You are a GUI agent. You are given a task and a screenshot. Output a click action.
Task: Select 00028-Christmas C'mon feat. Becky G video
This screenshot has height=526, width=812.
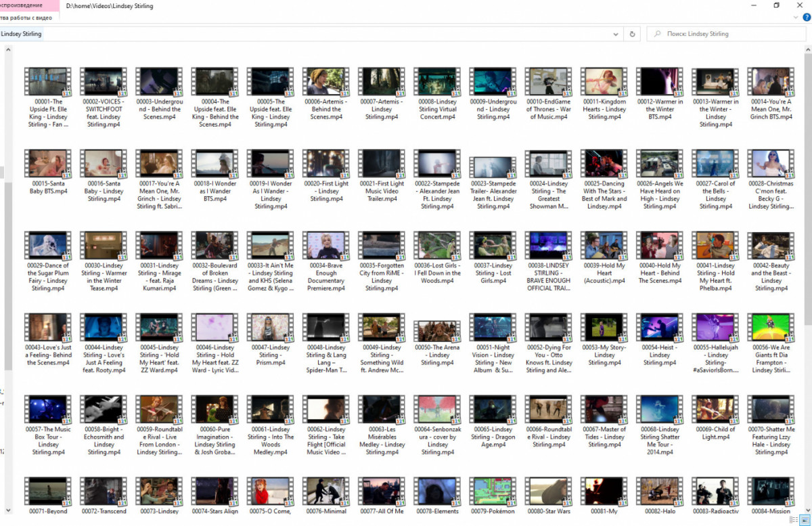[x=771, y=164]
